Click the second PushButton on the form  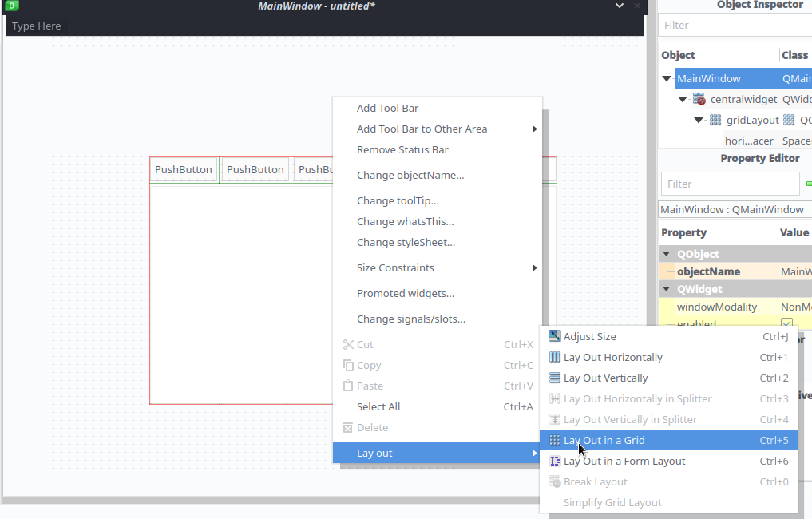255,170
